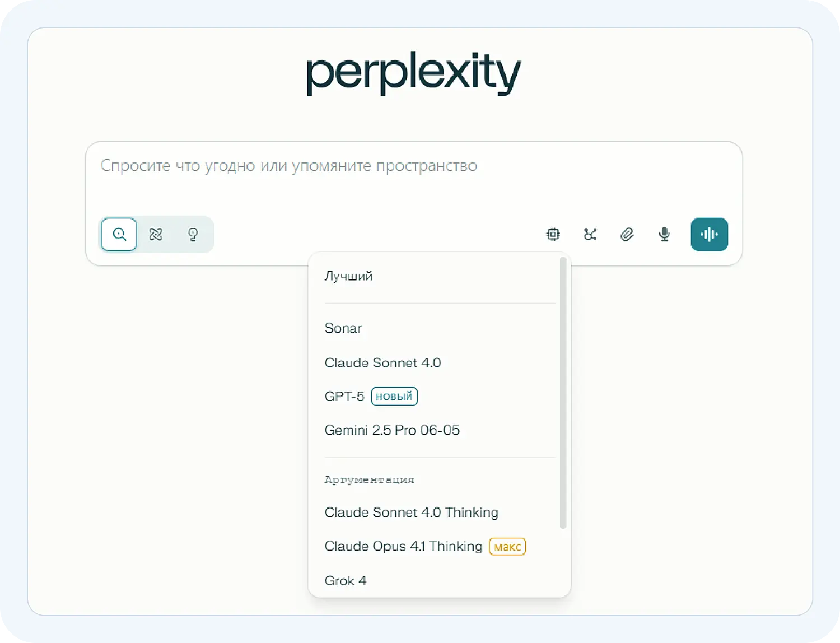Click the sources selection icon

[590, 234]
